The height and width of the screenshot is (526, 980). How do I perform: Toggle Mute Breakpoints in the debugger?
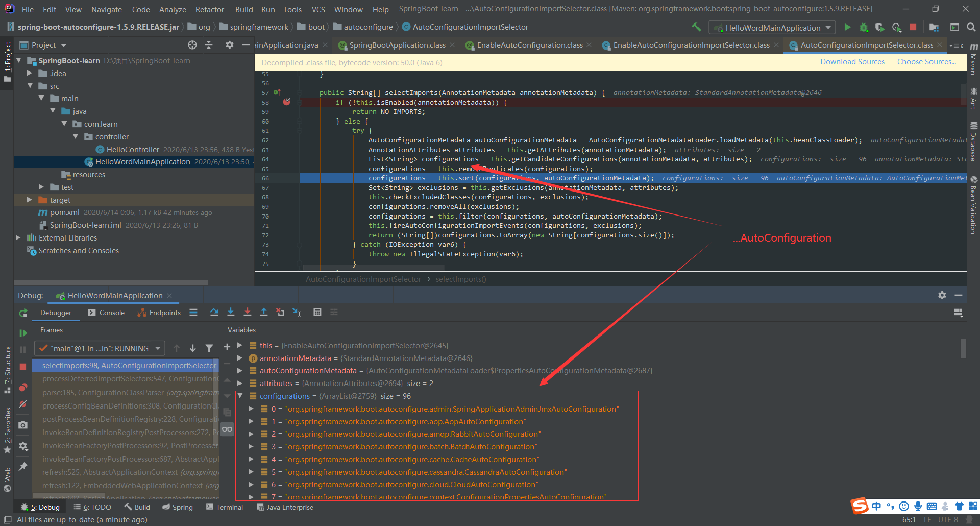(23, 404)
